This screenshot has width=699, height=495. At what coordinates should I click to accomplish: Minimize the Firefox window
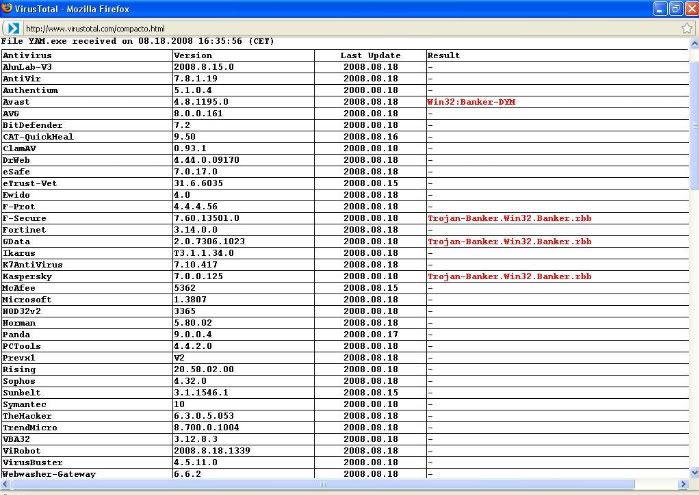pyautogui.click(x=660, y=8)
